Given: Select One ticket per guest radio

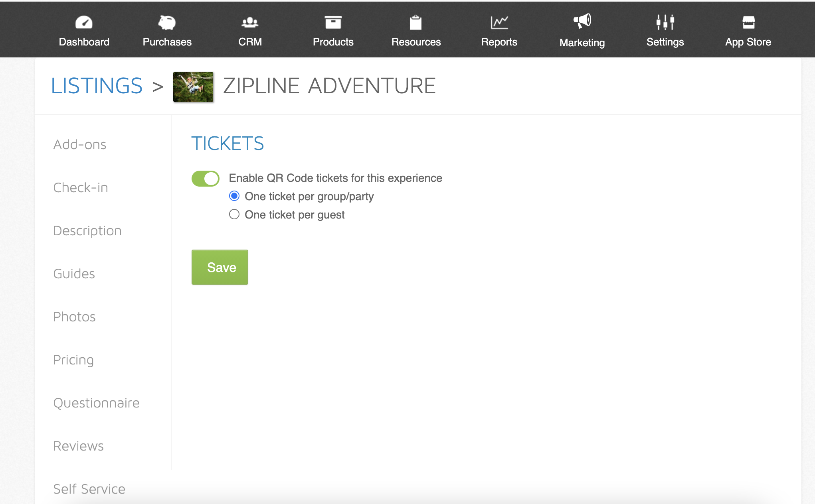Looking at the screenshot, I should click(234, 214).
